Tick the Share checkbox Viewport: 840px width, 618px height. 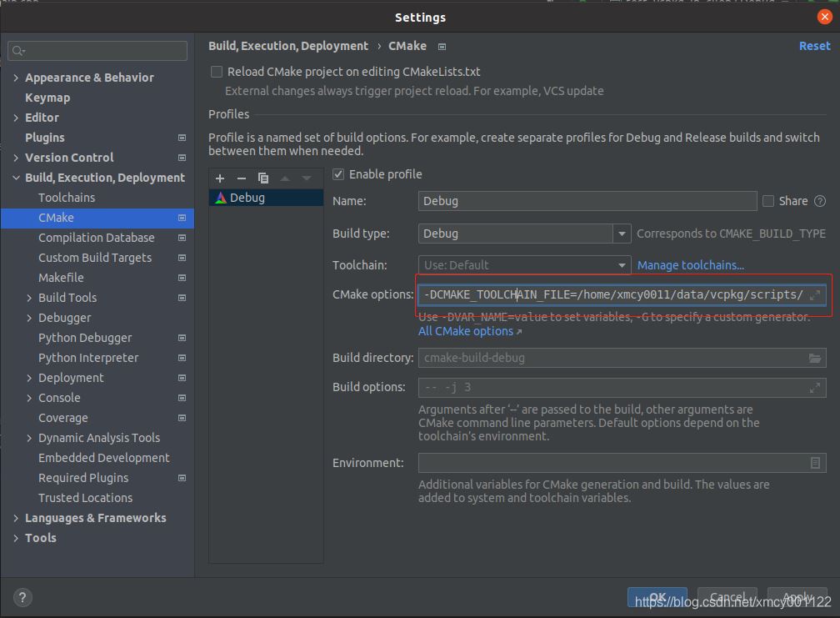pyautogui.click(x=768, y=201)
